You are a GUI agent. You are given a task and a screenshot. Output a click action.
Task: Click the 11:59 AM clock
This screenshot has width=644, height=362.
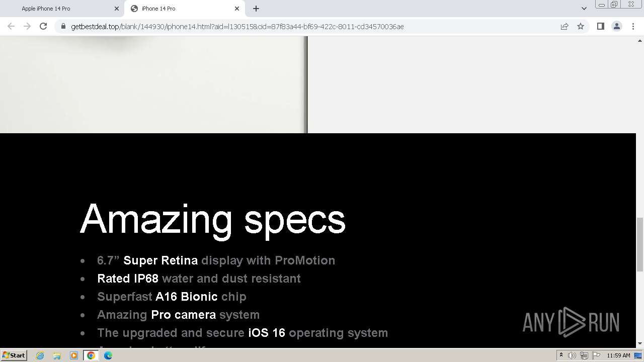[618, 355]
